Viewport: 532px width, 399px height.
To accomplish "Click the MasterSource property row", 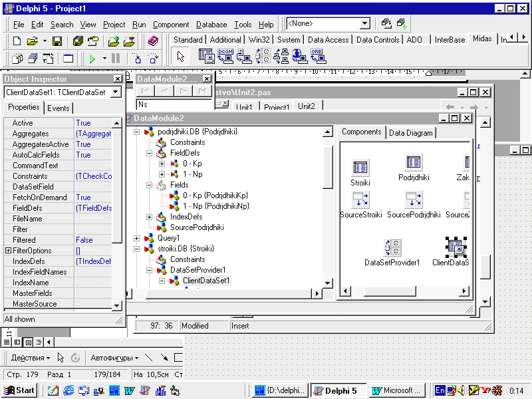I will (58, 304).
